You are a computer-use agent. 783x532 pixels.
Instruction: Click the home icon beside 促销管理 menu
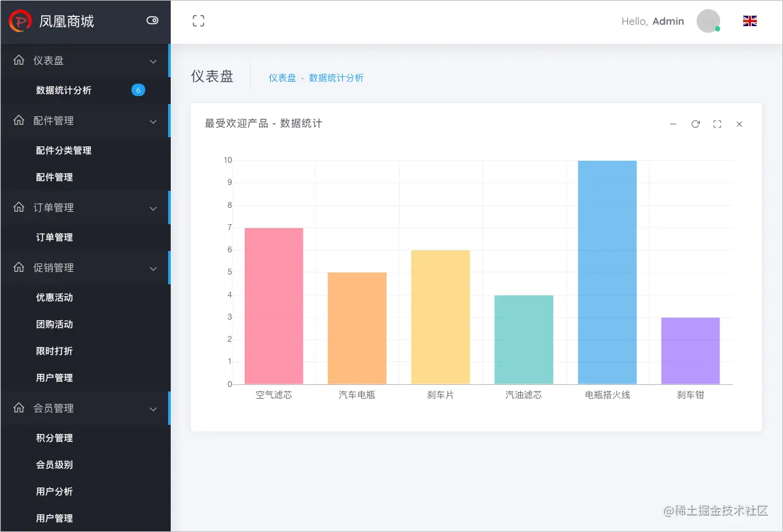19,267
